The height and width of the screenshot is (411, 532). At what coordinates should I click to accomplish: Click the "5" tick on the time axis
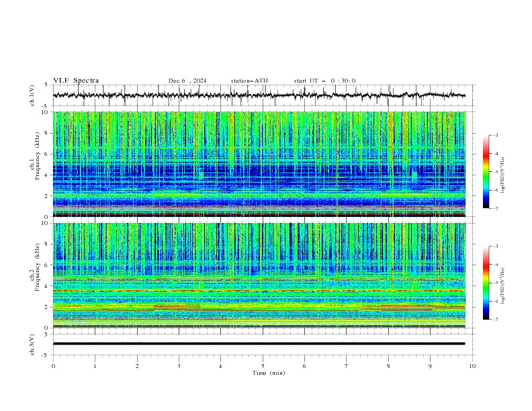point(263,366)
